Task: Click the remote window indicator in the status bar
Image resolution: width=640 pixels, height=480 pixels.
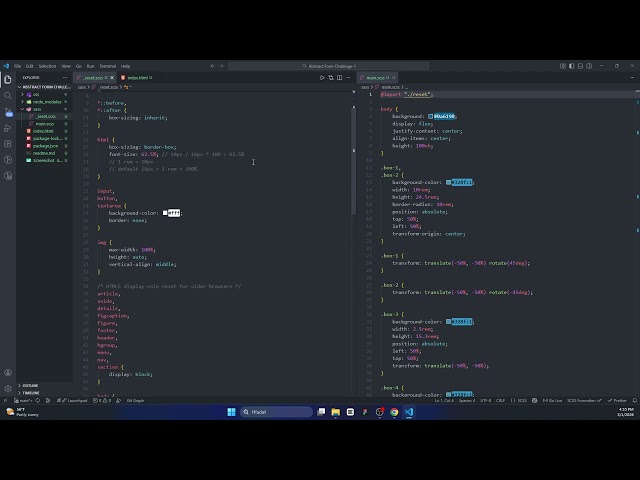Action: pyautogui.click(x=5, y=400)
